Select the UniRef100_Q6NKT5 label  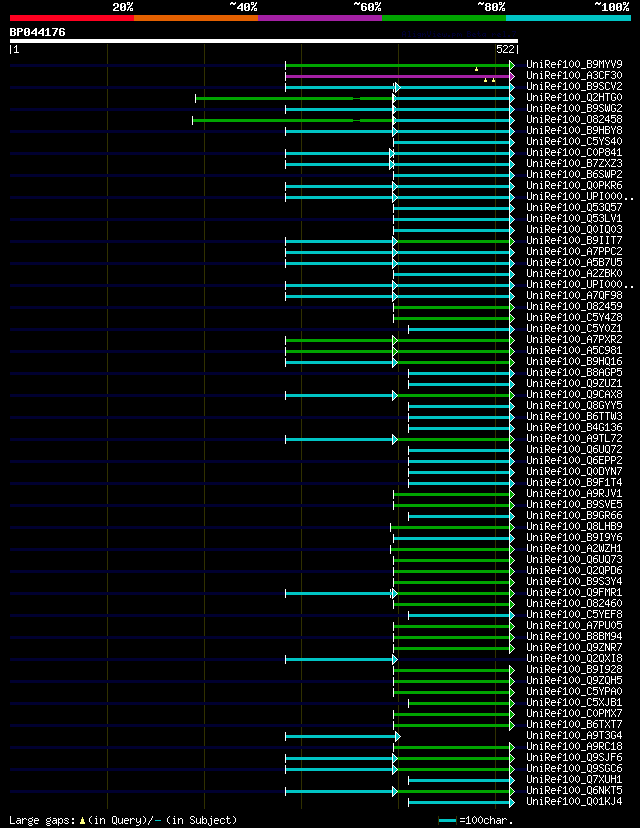[x=574, y=791]
